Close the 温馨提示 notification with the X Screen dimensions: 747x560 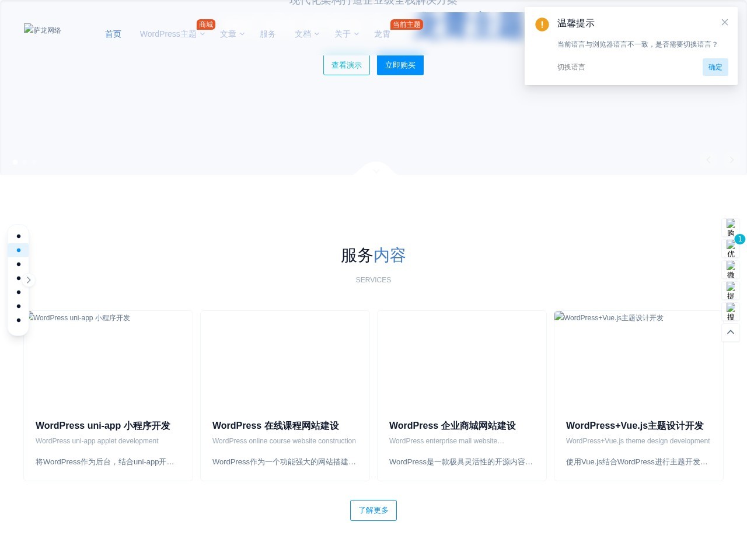tap(725, 22)
